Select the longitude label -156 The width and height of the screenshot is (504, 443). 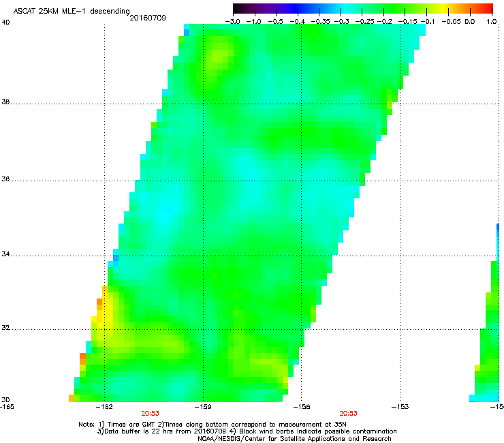[302, 407]
